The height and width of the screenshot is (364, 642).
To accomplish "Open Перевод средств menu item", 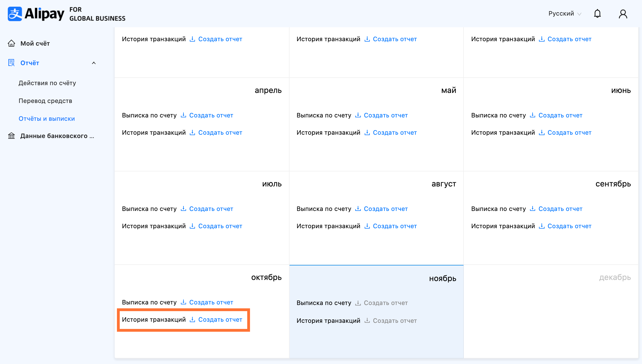I will 45,101.
